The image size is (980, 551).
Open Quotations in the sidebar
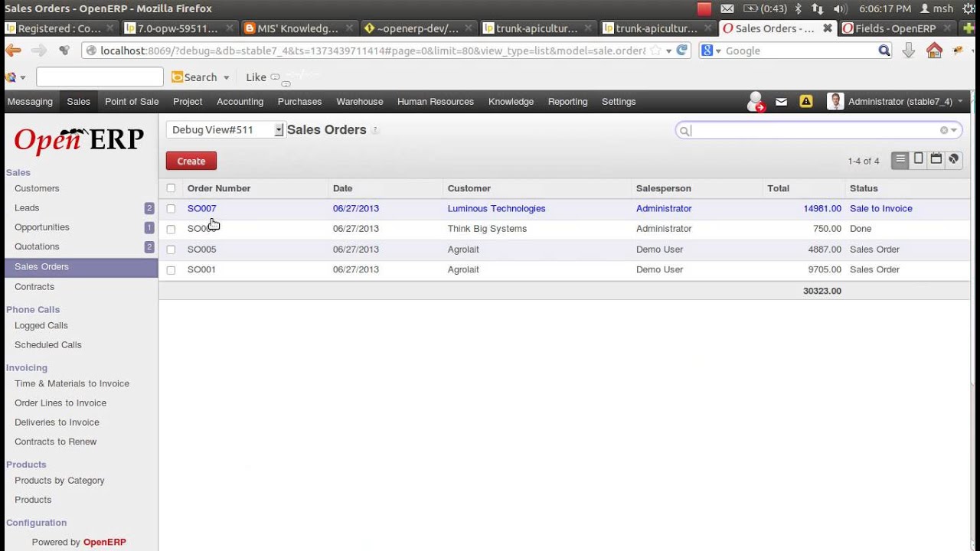coord(37,246)
